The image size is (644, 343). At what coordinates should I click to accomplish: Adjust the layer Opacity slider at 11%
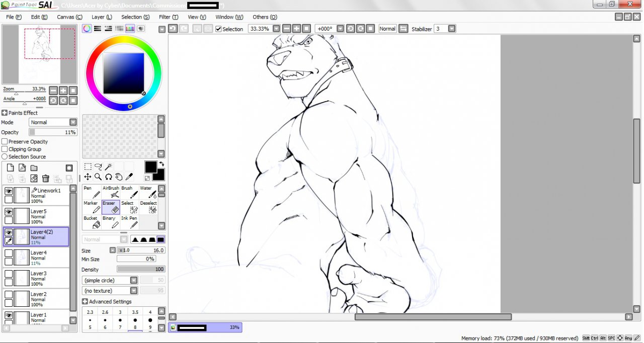point(53,132)
